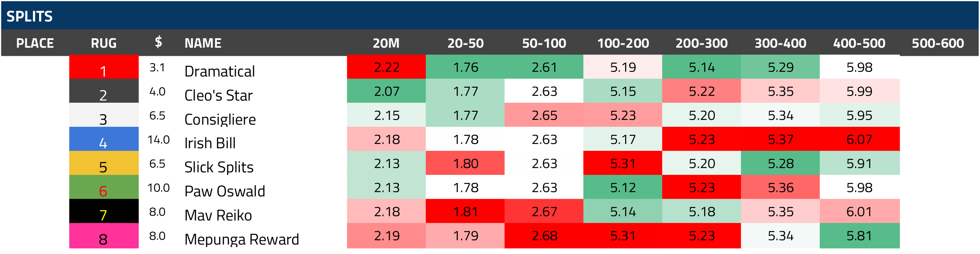Click the red rug 1 swatch
Screen dimensions: 980x254
coord(104,67)
